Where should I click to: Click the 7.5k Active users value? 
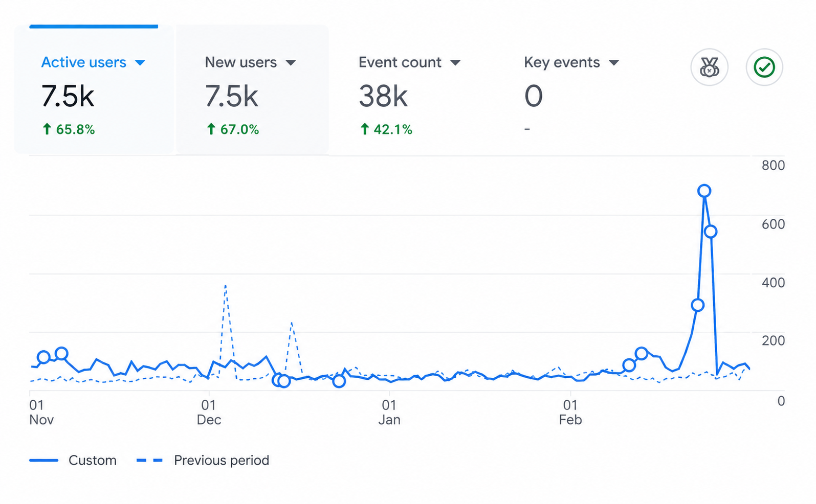[x=68, y=96]
